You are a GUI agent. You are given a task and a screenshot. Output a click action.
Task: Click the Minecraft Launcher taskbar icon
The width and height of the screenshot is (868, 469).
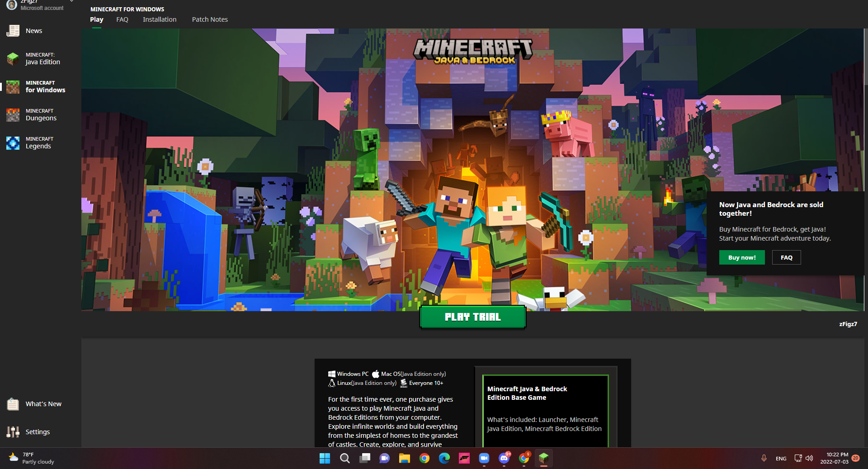(543, 458)
